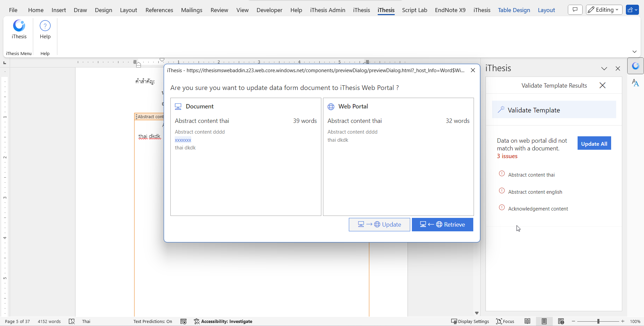The width and height of the screenshot is (644, 326).
Task: Switch to the References tab
Action: tap(159, 10)
